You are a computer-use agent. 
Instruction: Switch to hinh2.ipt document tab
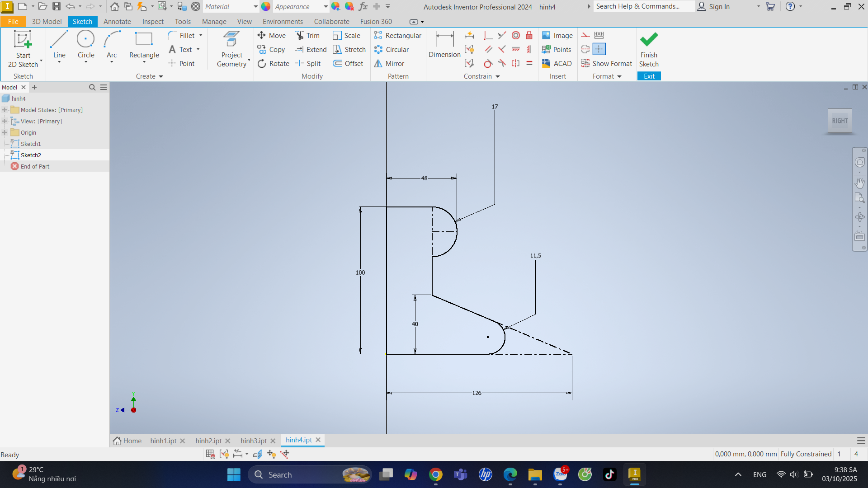click(x=208, y=441)
